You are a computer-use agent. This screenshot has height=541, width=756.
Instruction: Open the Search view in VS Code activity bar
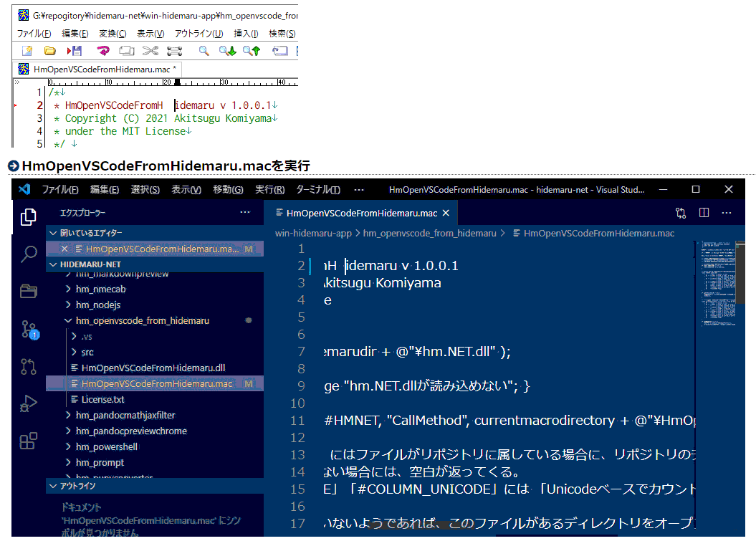29,254
